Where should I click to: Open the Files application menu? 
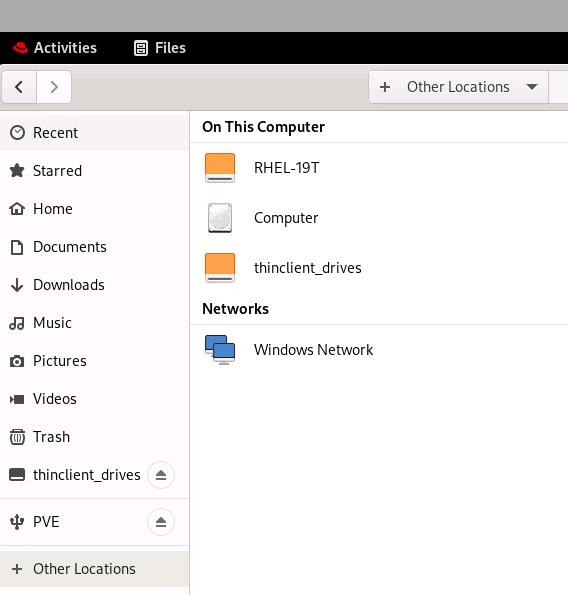[160, 48]
